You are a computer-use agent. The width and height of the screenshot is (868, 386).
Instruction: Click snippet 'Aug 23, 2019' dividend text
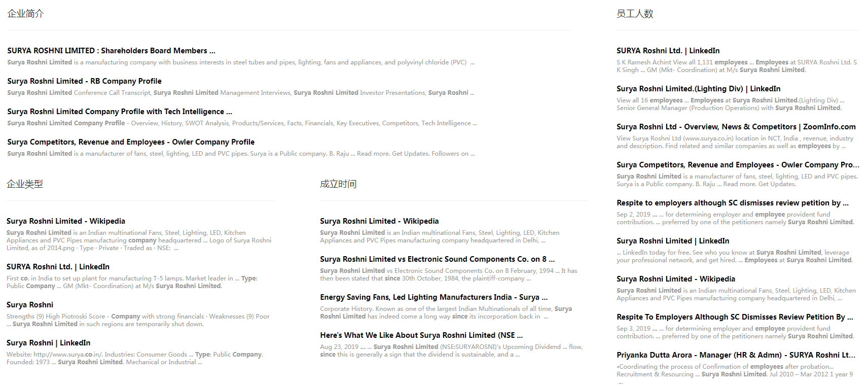tap(451, 350)
